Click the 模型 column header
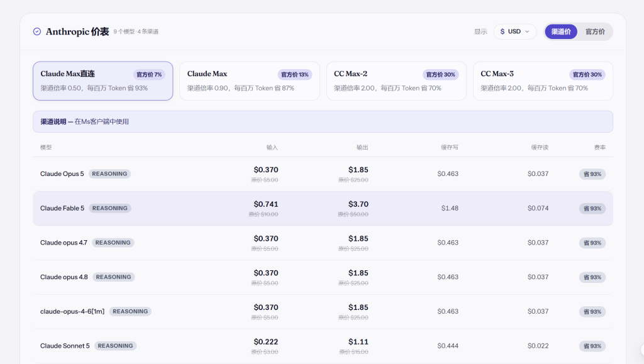 coord(46,147)
